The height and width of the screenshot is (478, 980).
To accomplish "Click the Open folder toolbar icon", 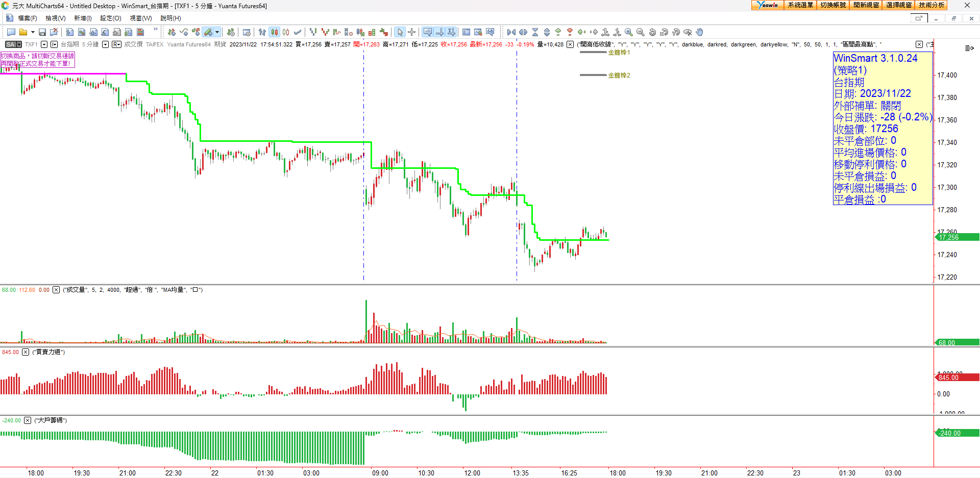I will tap(23, 32).
